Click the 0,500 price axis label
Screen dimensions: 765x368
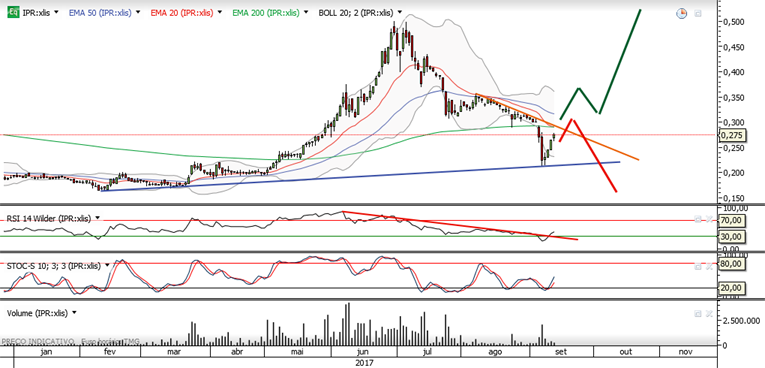click(x=733, y=22)
